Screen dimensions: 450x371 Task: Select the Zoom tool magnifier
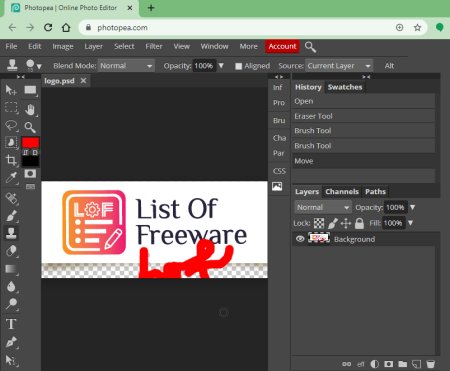[30, 127]
